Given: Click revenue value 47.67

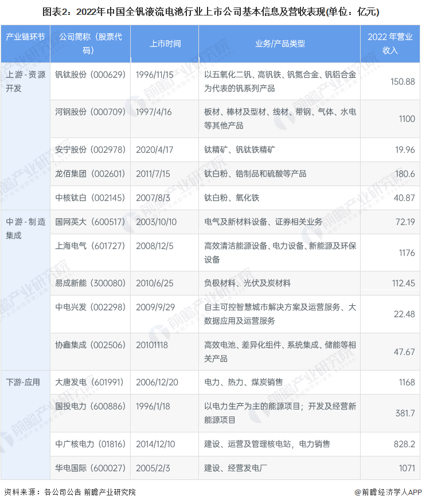Looking at the screenshot, I should [x=404, y=352].
